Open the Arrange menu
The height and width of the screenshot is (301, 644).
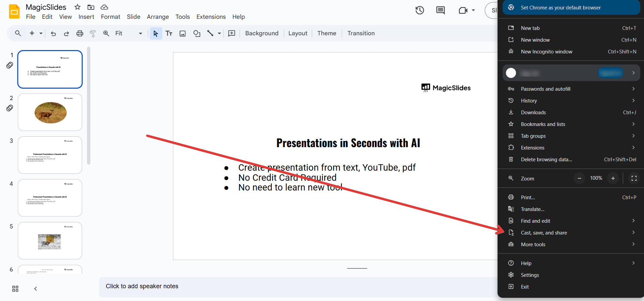coord(158,17)
